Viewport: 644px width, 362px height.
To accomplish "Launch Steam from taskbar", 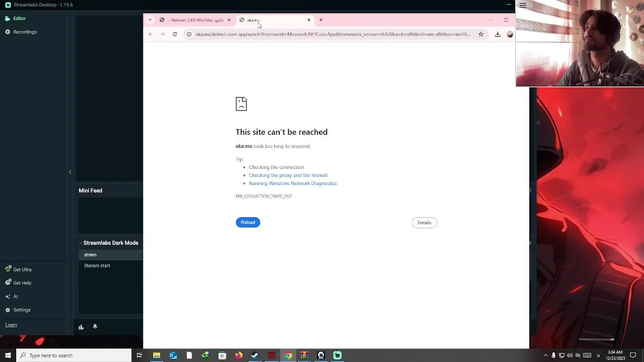I will (x=255, y=355).
